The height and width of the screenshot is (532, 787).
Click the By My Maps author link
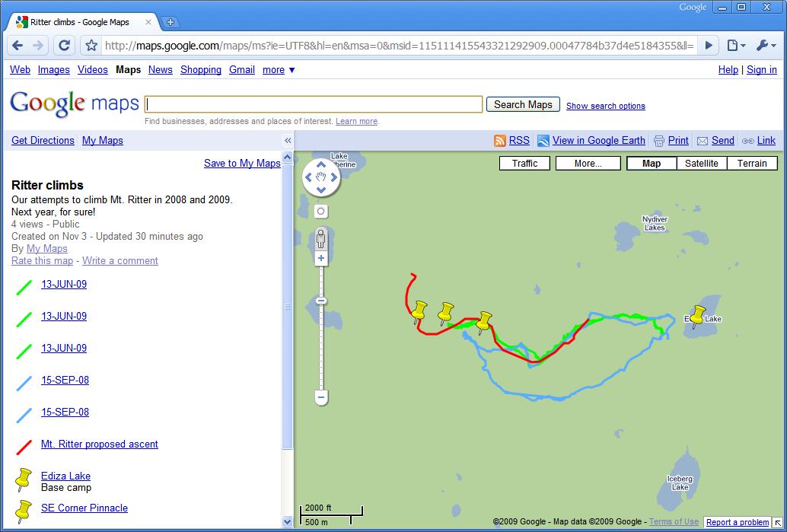[x=46, y=248]
